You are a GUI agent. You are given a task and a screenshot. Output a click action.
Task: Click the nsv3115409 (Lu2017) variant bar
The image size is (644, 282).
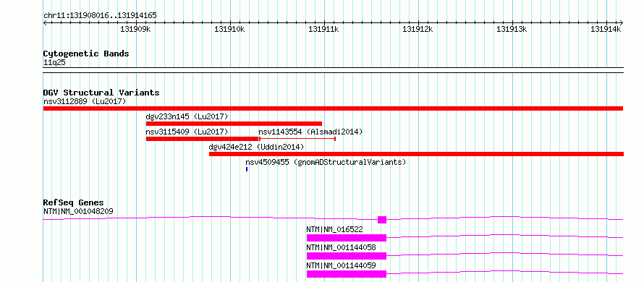(202, 139)
